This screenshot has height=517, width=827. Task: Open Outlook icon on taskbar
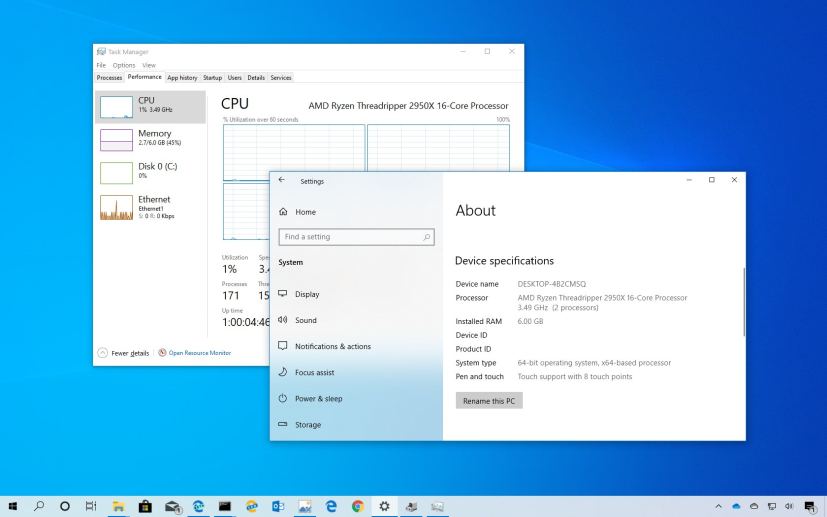tap(278, 506)
